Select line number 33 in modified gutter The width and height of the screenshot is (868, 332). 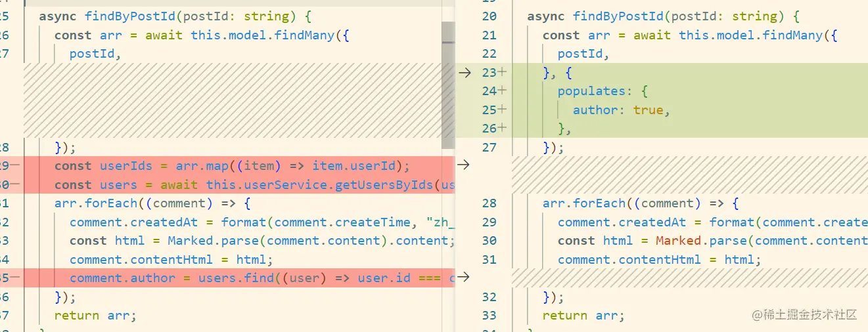point(490,316)
